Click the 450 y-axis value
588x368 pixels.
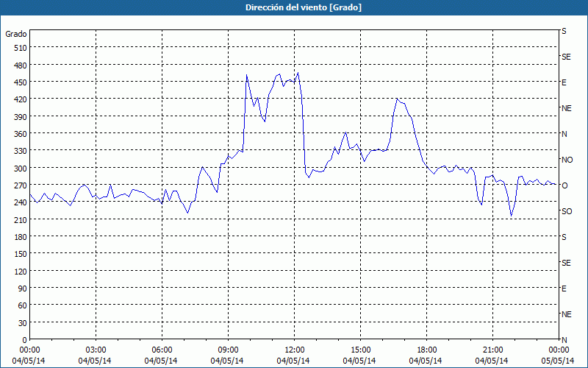[x=21, y=82]
